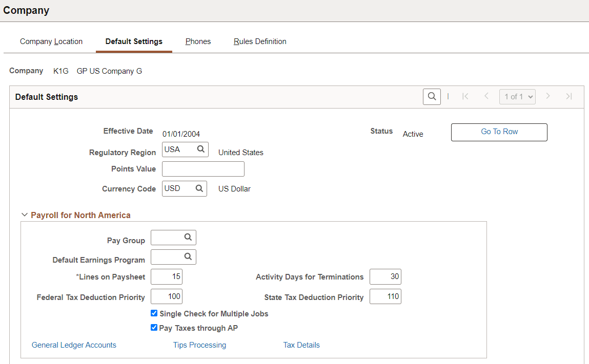Open the search icon in Default Settings header
This screenshot has width=589, height=364.
tap(431, 96)
